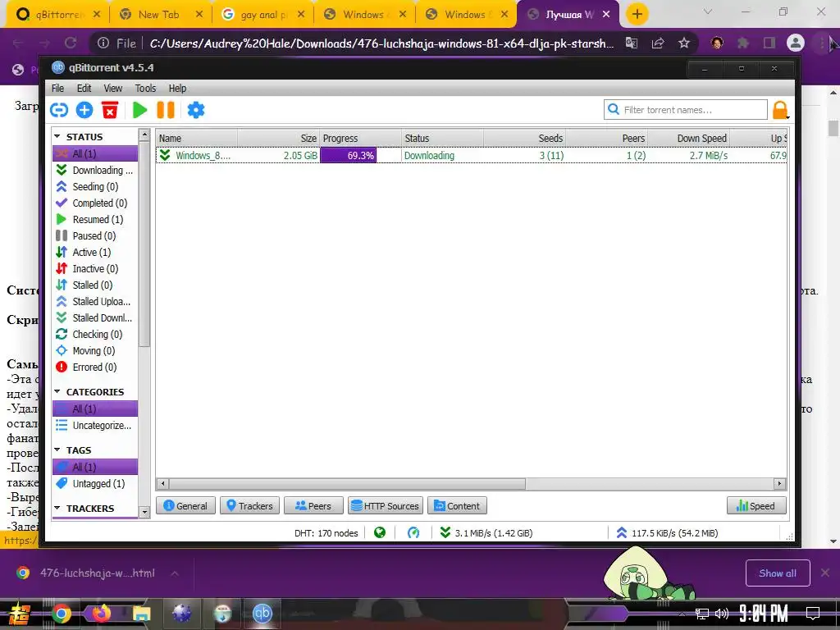Sort by the Size column header
840x630 pixels.
(x=279, y=138)
